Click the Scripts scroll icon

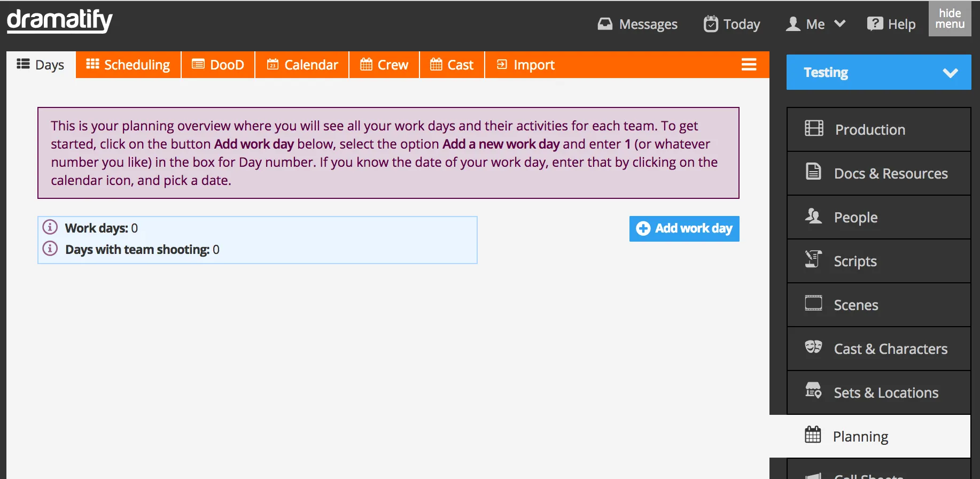tap(813, 259)
